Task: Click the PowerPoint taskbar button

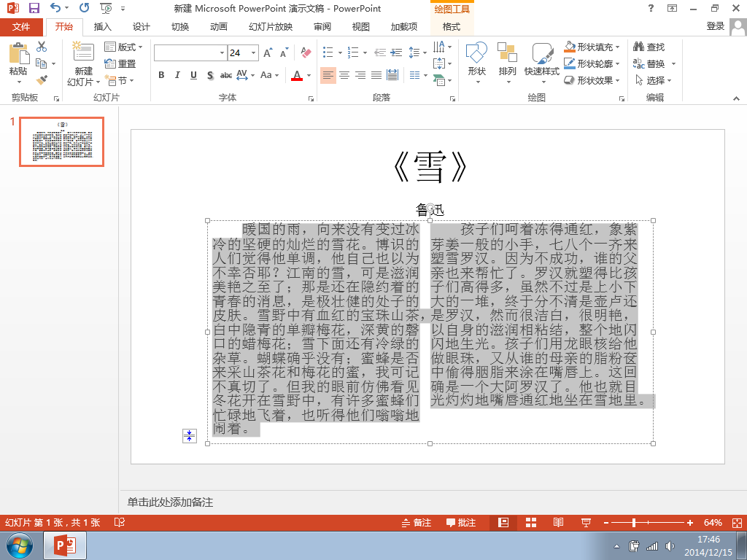Action: 65,545
